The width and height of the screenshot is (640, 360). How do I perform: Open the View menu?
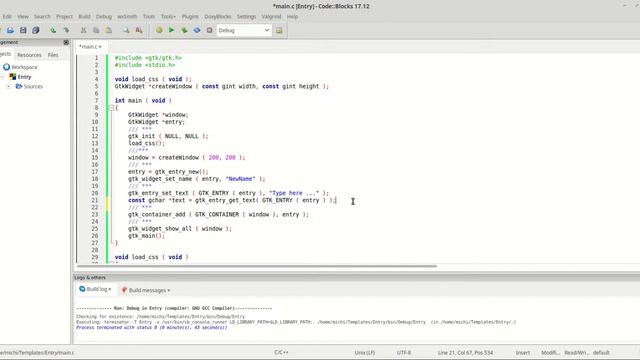tap(23, 16)
